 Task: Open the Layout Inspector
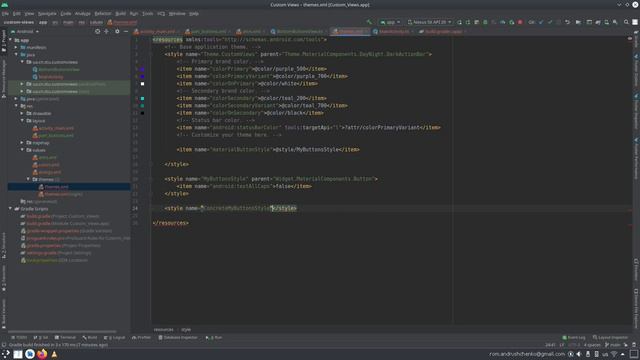[611, 338]
